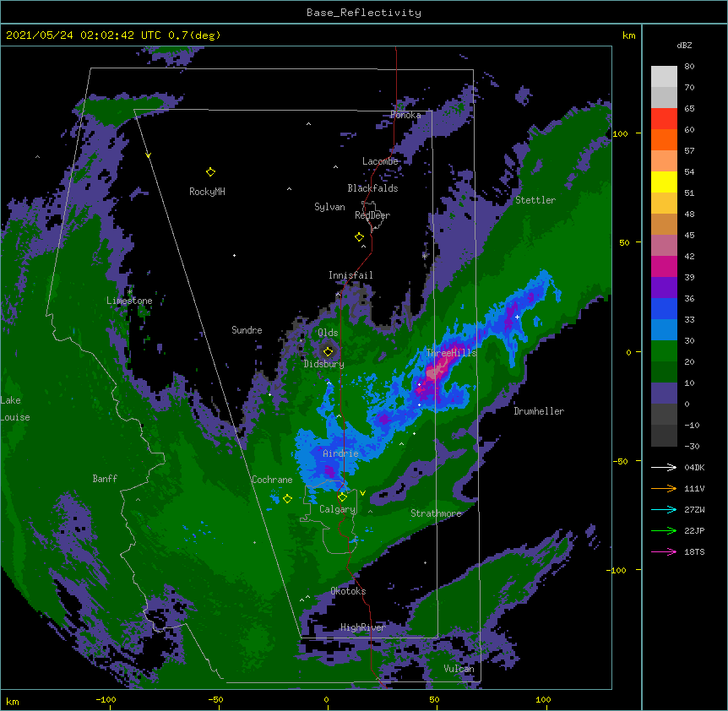Click the green 22JP arrow legend
The image size is (728, 711).
pyautogui.click(x=664, y=530)
